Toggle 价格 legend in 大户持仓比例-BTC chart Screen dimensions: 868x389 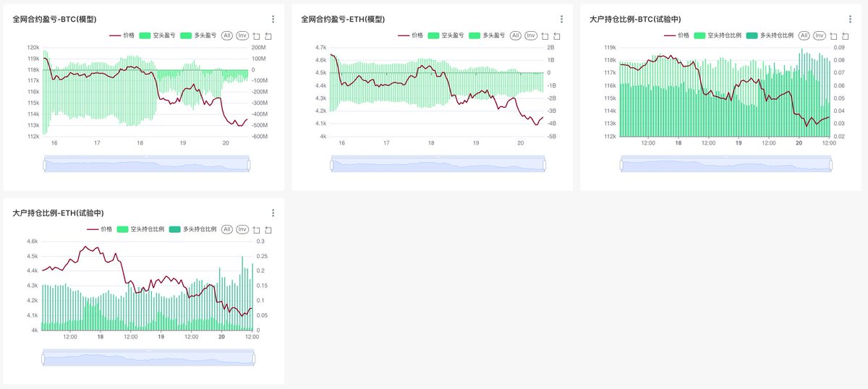[676, 35]
